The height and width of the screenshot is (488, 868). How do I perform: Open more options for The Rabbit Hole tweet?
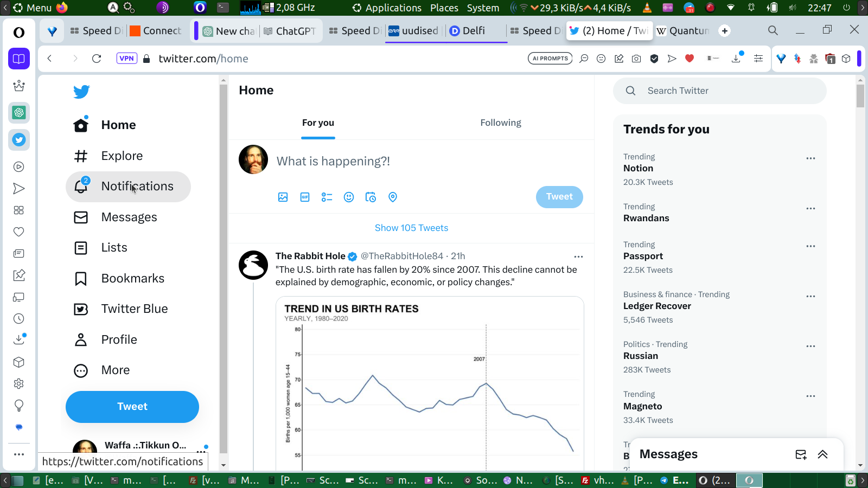578,256
